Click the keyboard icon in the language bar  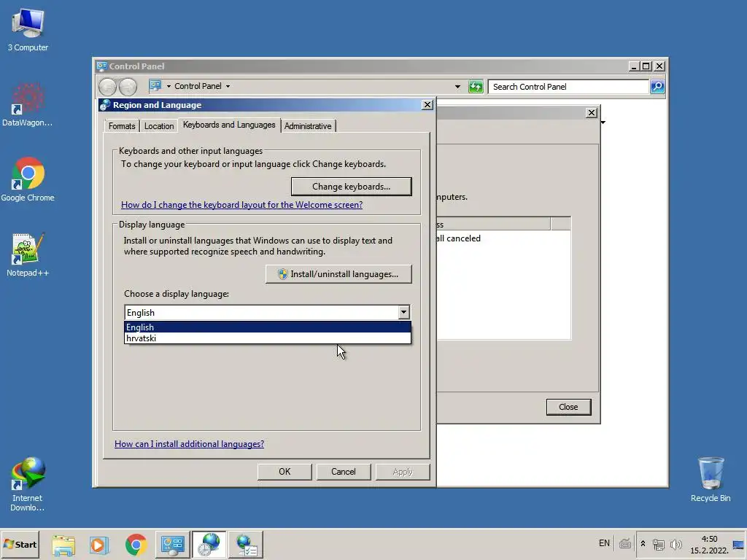coord(625,543)
